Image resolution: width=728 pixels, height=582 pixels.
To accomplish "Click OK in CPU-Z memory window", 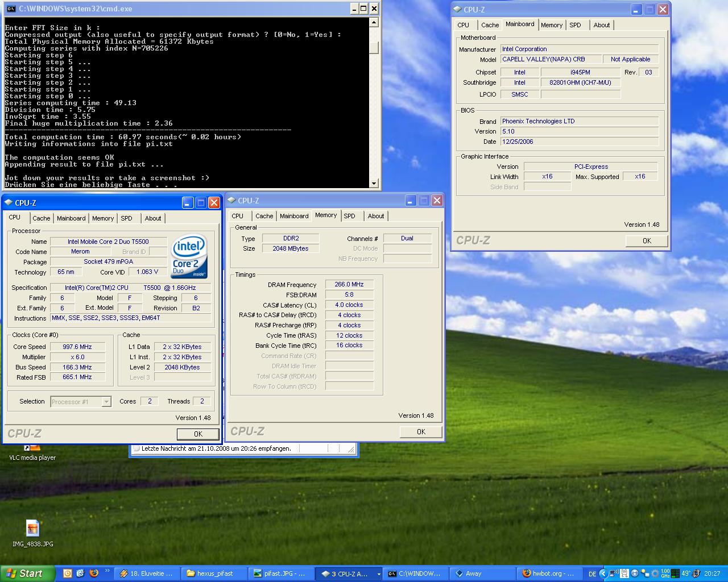I will (421, 431).
